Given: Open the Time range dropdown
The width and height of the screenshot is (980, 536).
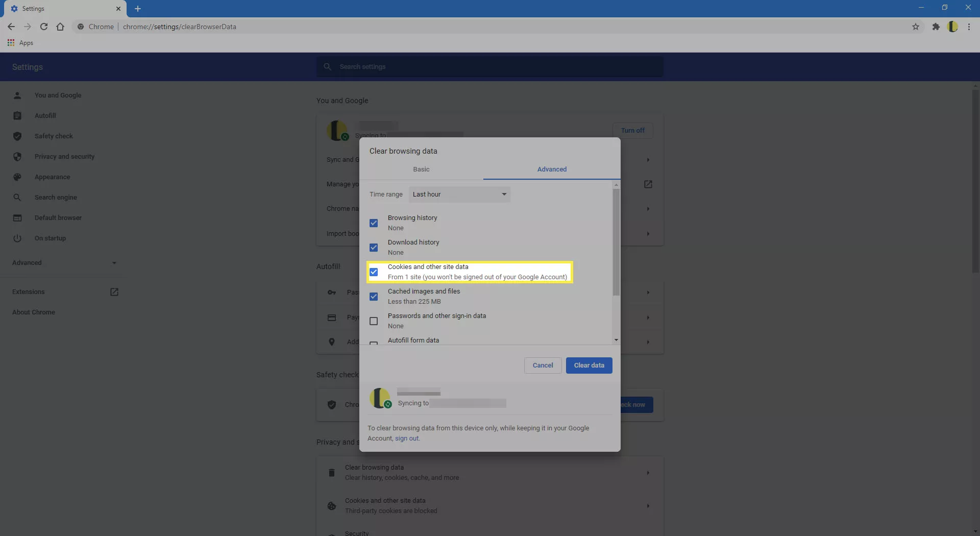Looking at the screenshot, I should (x=459, y=194).
